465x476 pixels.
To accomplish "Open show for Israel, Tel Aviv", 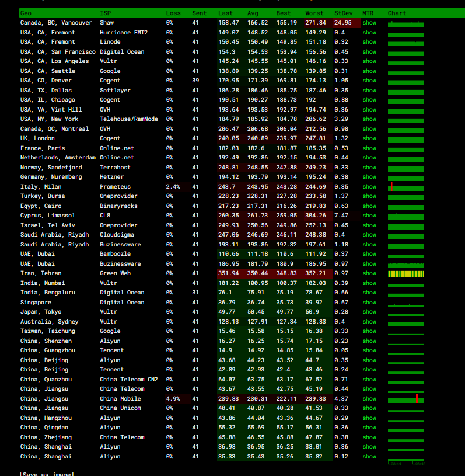I will 369,225.
